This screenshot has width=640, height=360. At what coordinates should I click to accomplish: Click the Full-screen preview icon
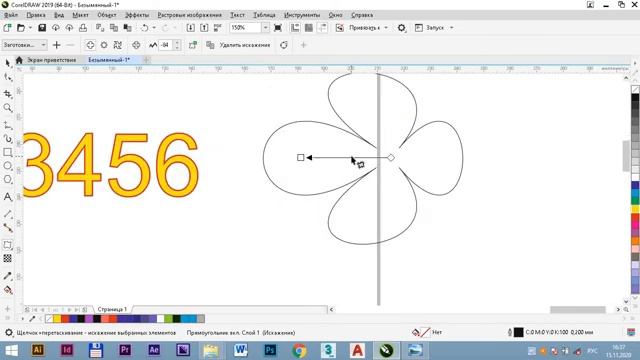pyautogui.click(x=278, y=28)
